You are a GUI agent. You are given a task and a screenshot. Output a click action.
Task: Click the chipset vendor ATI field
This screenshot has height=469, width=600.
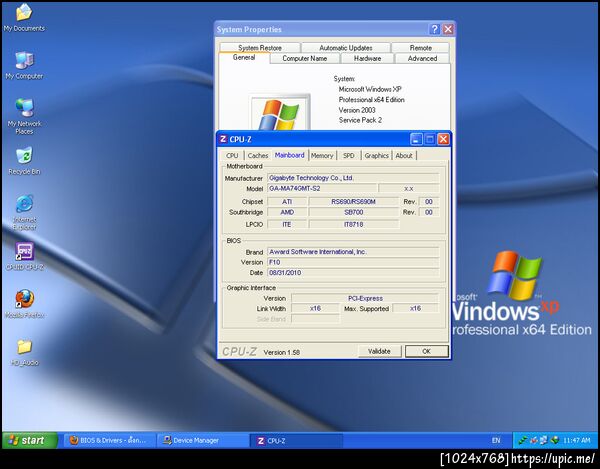click(287, 202)
